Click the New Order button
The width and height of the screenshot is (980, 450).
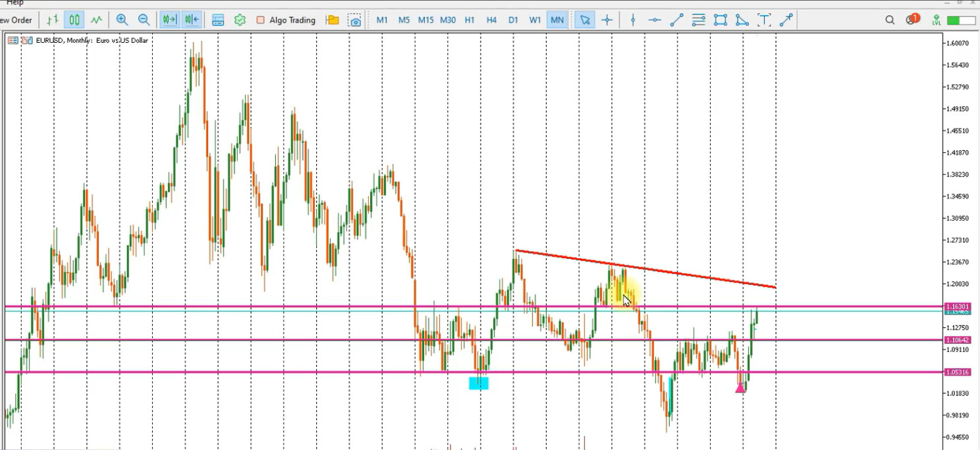tap(16, 20)
